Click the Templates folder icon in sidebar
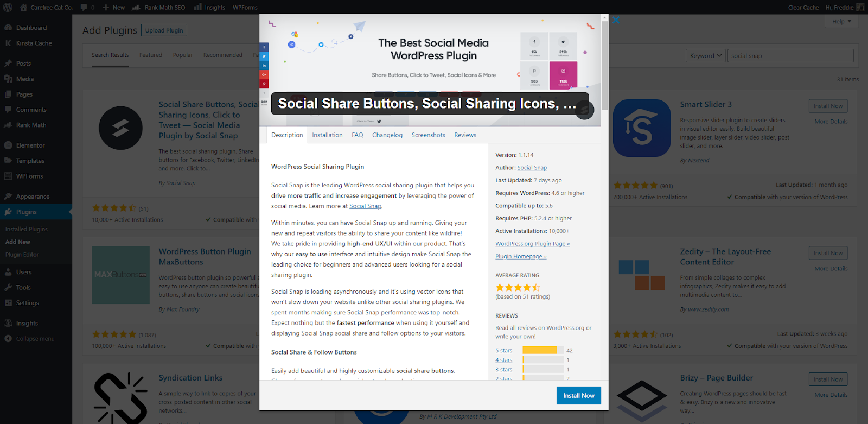 8,161
